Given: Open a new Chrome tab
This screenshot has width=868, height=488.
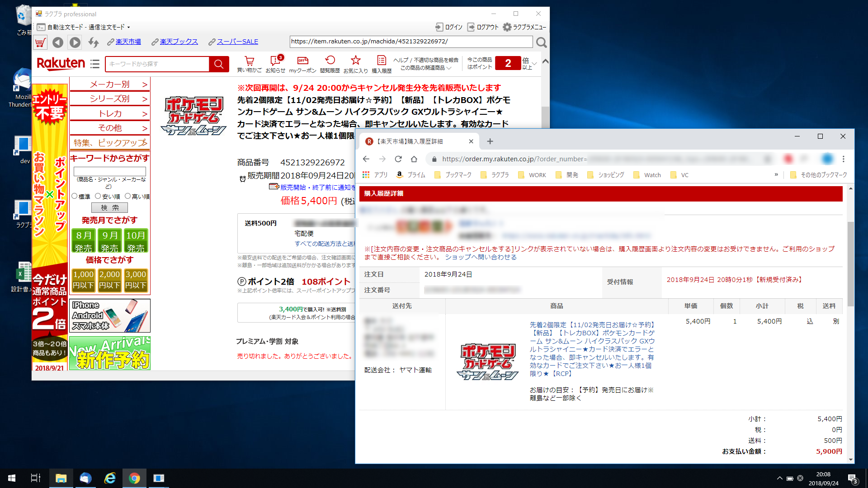Looking at the screenshot, I should click(x=490, y=141).
